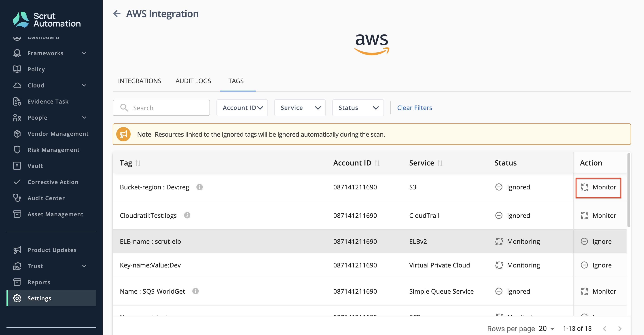Switch to the INTEGRATIONS tab

click(x=140, y=81)
